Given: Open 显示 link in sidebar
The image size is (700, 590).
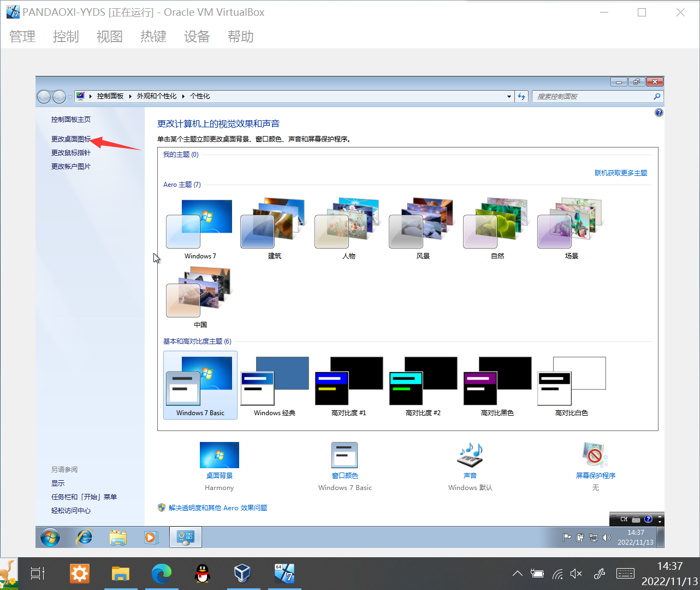Looking at the screenshot, I should pyautogui.click(x=58, y=483).
